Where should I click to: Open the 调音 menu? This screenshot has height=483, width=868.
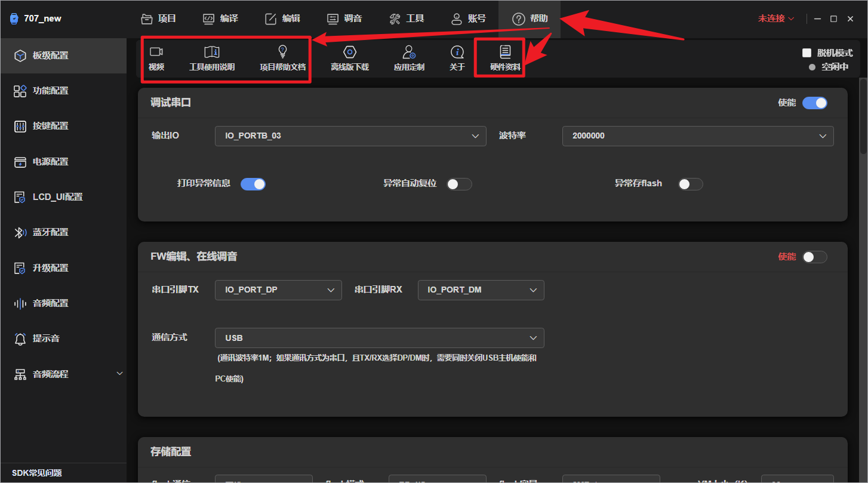(344, 19)
